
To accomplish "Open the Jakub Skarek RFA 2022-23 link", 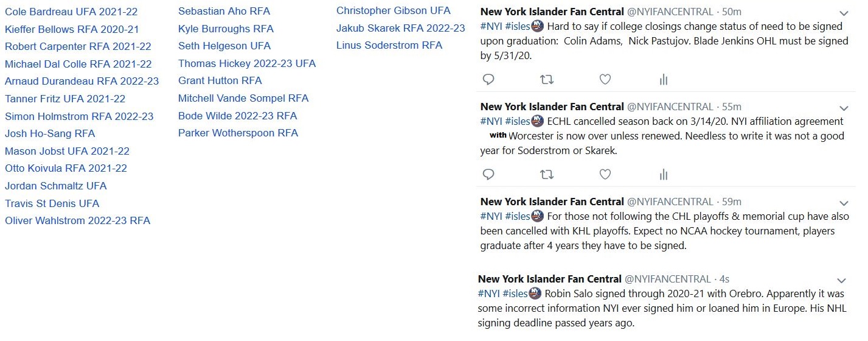I will [x=400, y=28].
